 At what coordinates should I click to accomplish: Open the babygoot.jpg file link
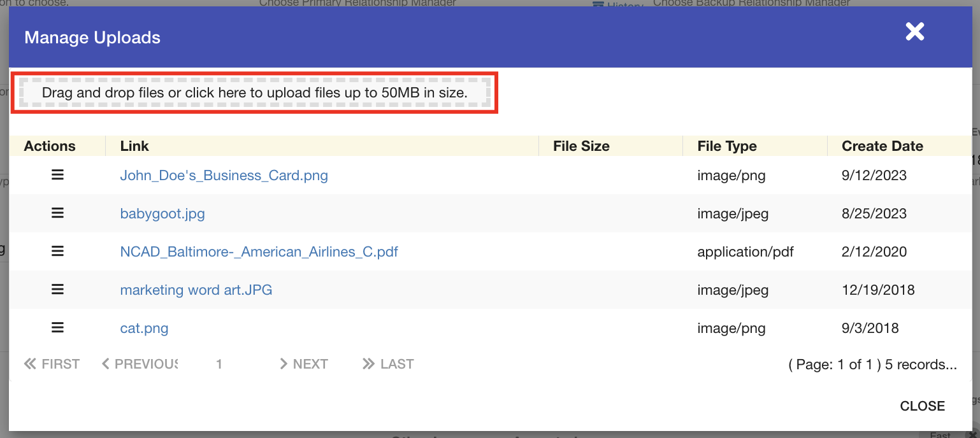tap(162, 213)
